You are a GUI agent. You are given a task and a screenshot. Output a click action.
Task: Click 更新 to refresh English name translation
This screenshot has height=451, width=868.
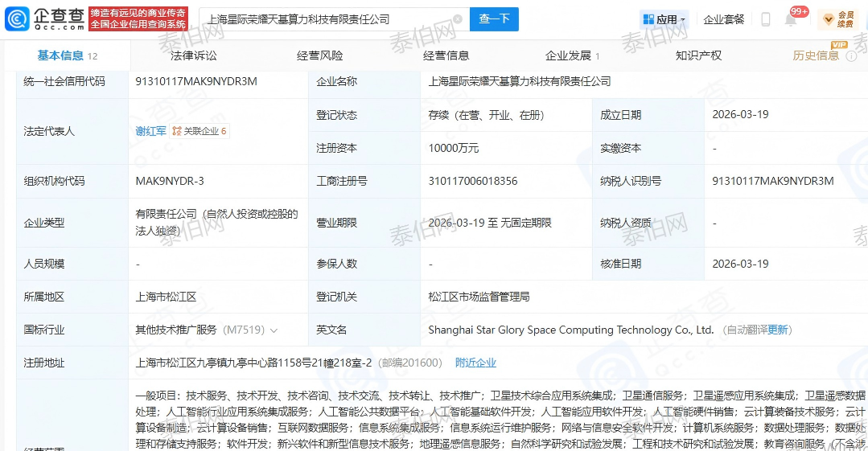(778, 330)
